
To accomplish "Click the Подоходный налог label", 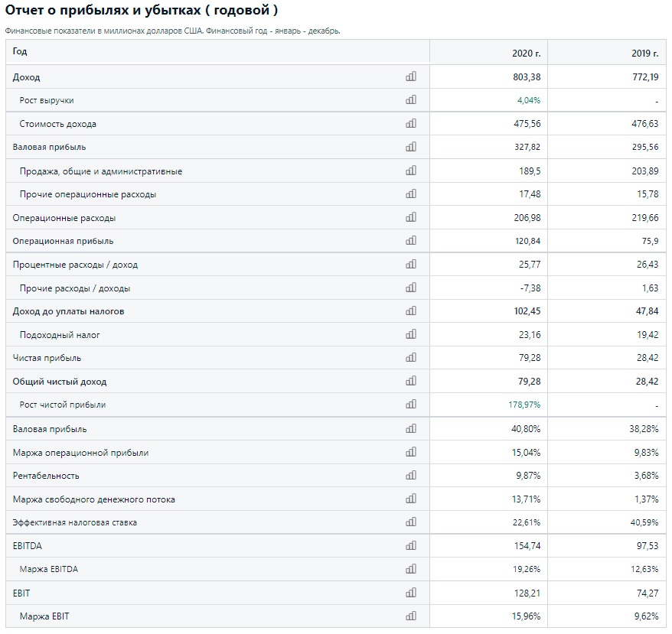I will (x=60, y=335).
